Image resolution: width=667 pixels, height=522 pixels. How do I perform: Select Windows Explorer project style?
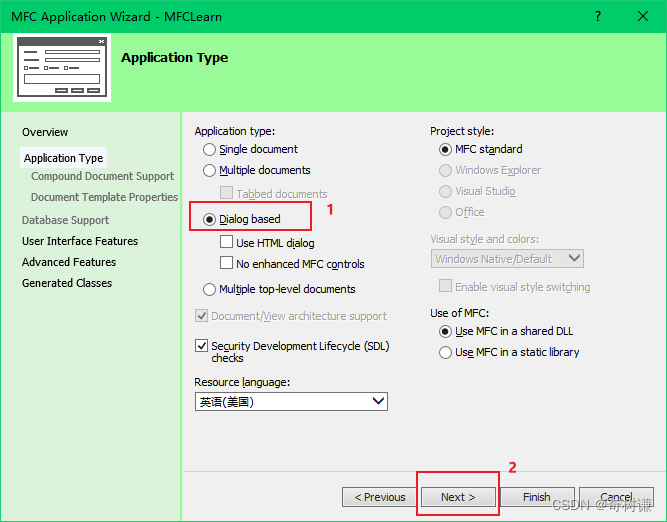(x=445, y=170)
